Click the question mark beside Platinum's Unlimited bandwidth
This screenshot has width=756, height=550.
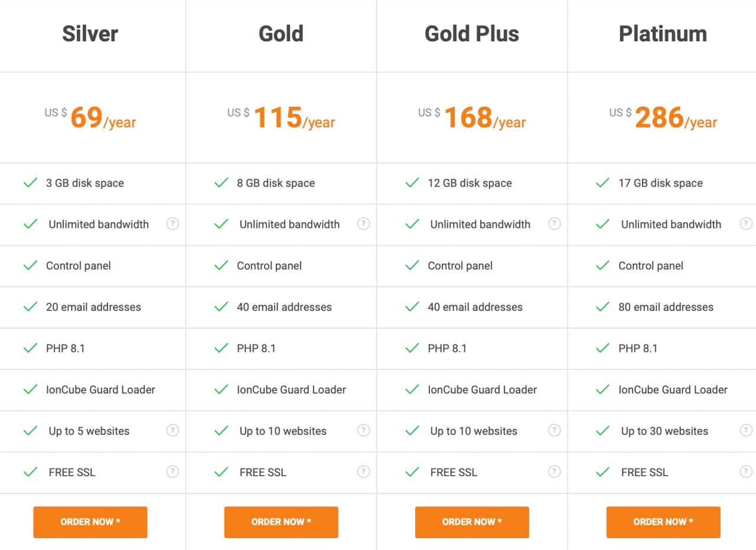[745, 224]
